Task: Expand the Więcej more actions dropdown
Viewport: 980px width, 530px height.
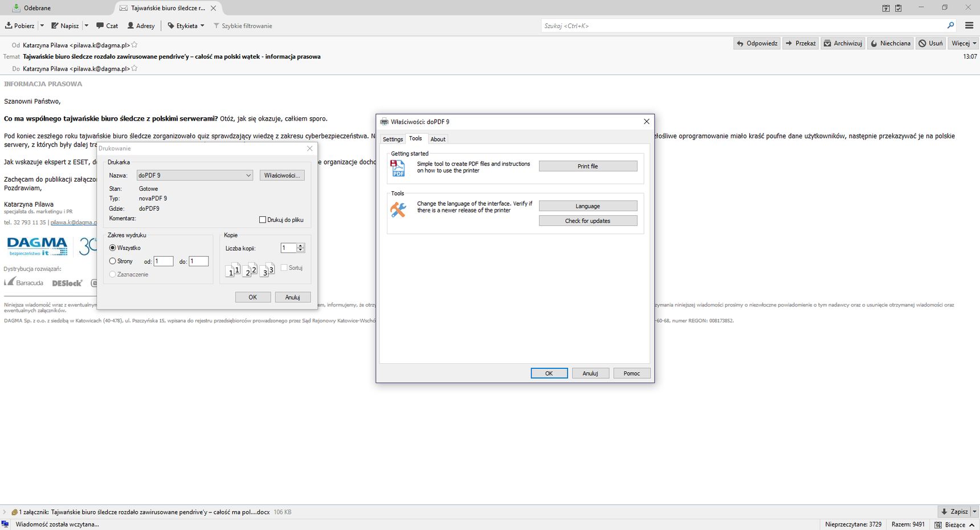Action: (963, 43)
